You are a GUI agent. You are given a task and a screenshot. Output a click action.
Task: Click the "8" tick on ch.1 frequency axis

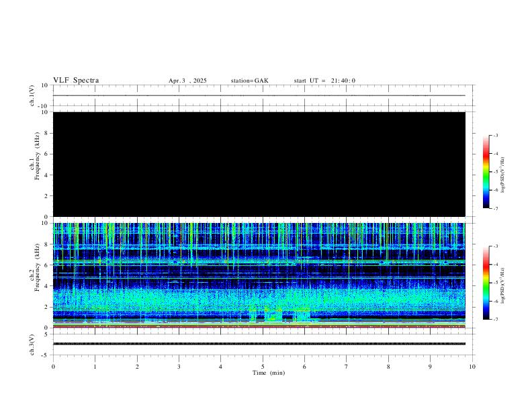(x=46, y=133)
